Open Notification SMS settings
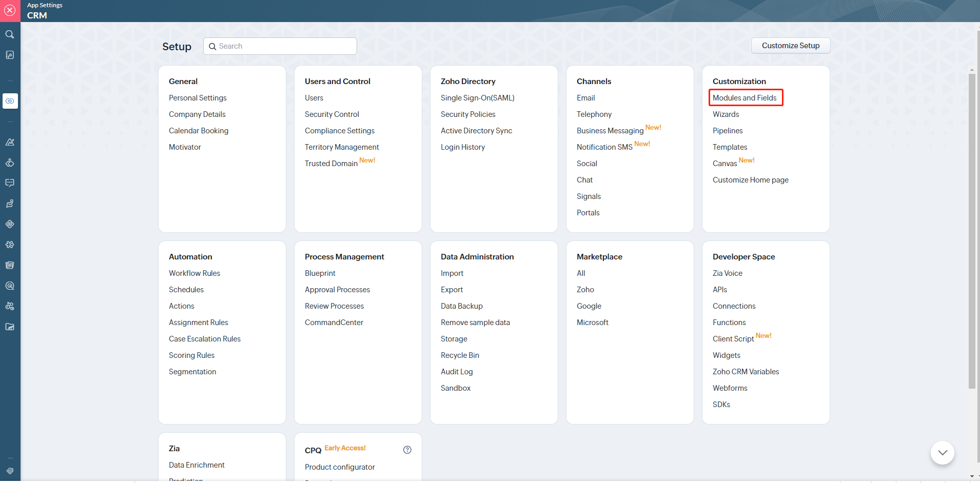980x483 pixels. click(604, 147)
